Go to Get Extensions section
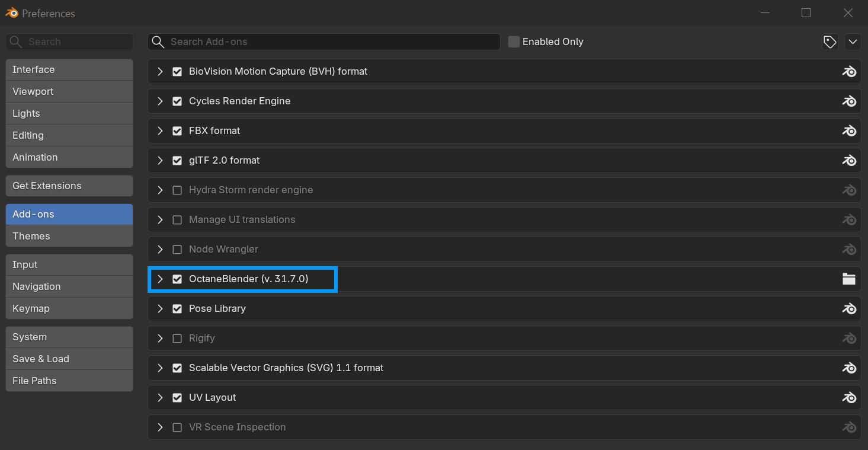Screen dimensions: 868x450 [x=69, y=186]
